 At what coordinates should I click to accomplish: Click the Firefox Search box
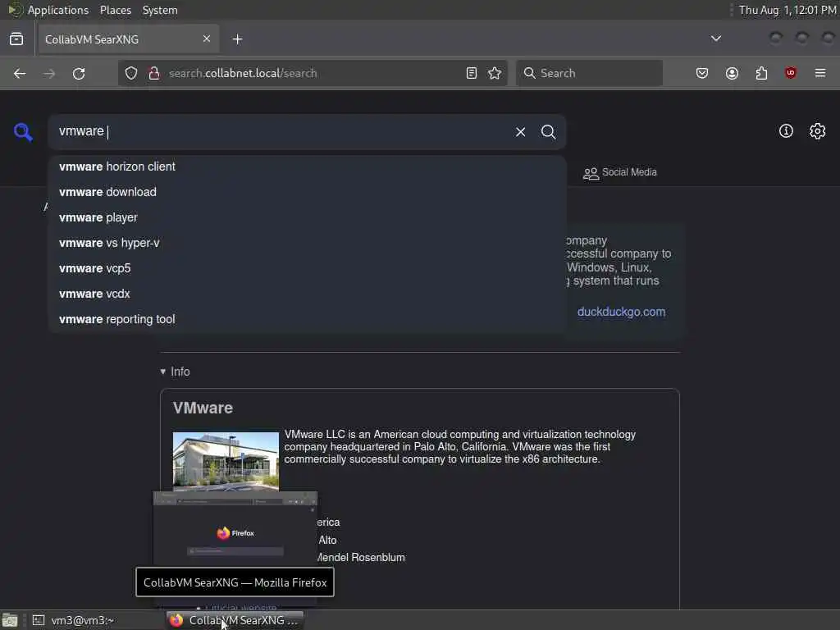[x=589, y=73]
